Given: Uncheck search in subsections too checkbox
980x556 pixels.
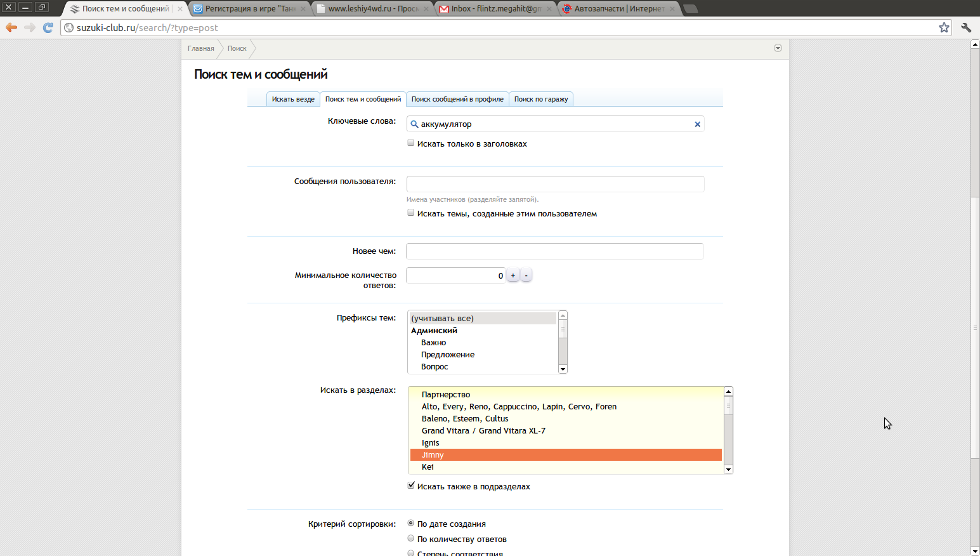Looking at the screenshot, I should click(x=411, y=486).
